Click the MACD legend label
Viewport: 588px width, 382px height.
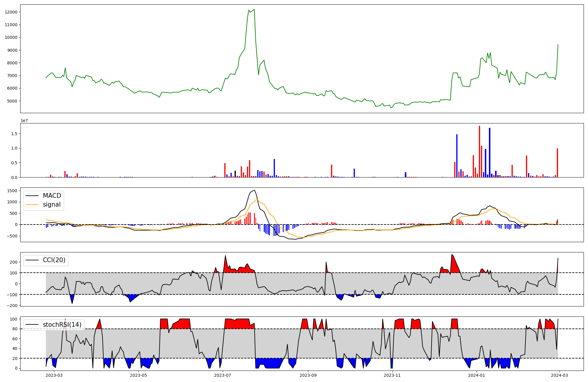coord(52,196)
